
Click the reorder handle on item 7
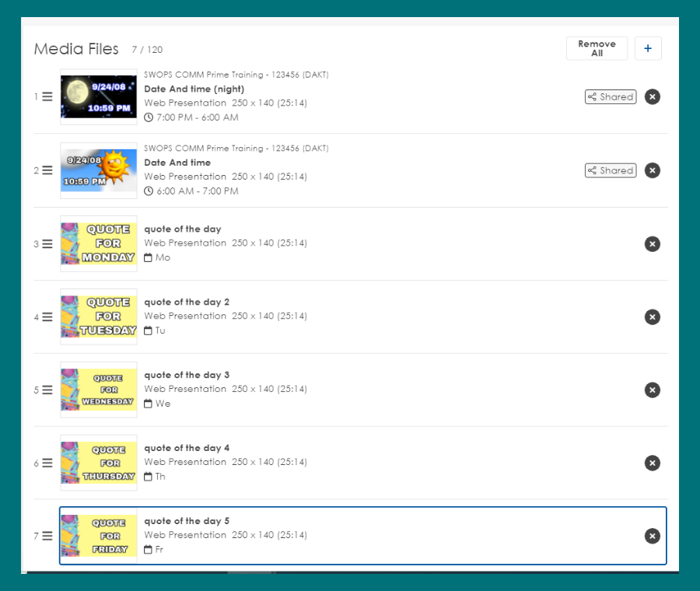coord(47,536)
